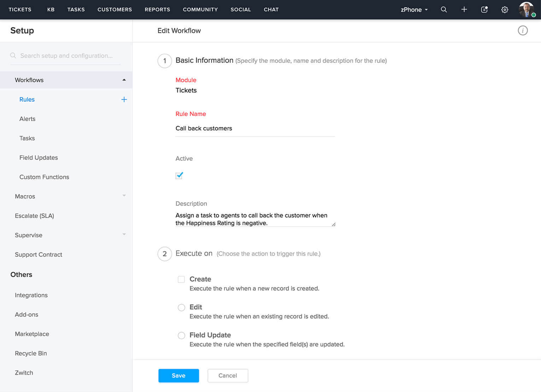Open the global search

(x=443, y=10)
